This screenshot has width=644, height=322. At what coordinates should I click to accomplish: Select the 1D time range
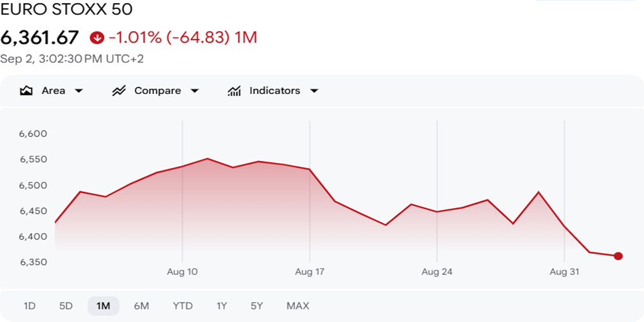coord(30,306)
